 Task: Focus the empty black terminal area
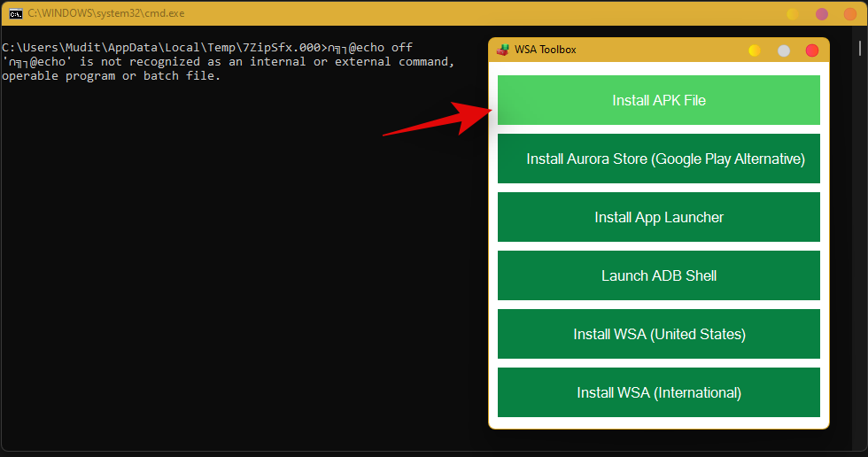click(239, 266)
